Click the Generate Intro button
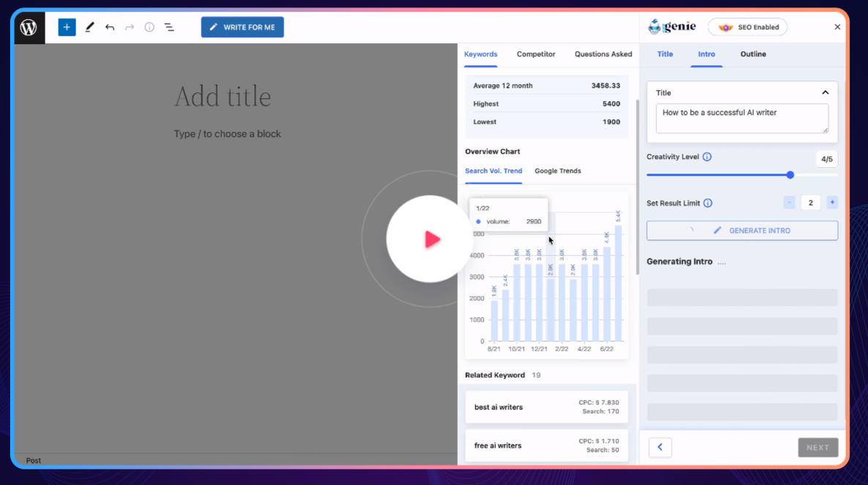The width and height of the screenshot is (868, 485). tap(741, 230)
